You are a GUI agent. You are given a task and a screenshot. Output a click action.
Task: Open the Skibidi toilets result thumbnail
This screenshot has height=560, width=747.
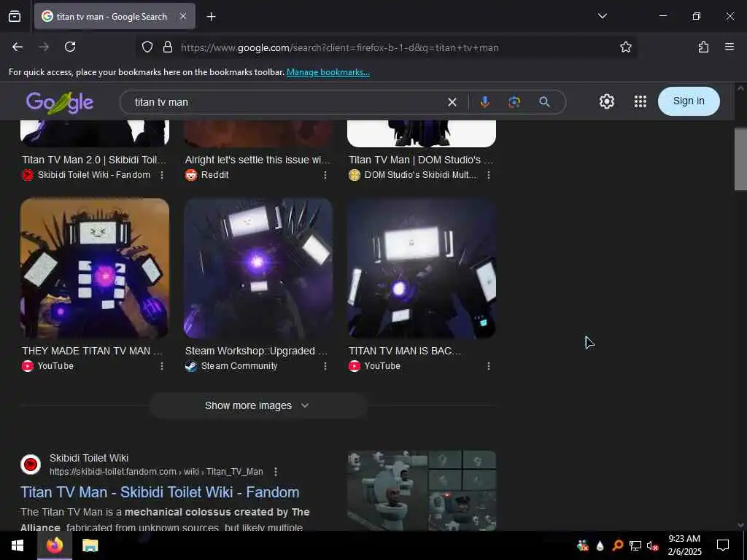[421, 491]
